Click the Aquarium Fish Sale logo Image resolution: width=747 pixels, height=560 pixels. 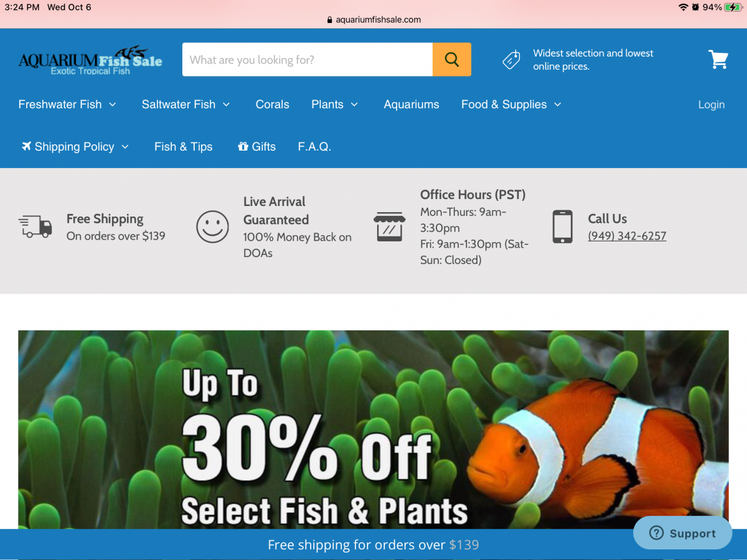(90, 61)
